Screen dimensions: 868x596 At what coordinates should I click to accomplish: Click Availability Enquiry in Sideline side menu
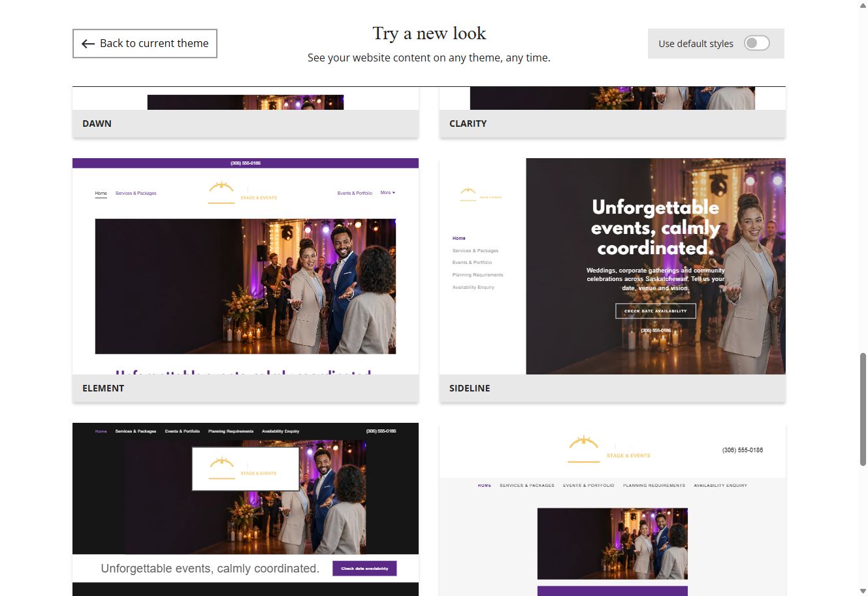coord(473,288)
